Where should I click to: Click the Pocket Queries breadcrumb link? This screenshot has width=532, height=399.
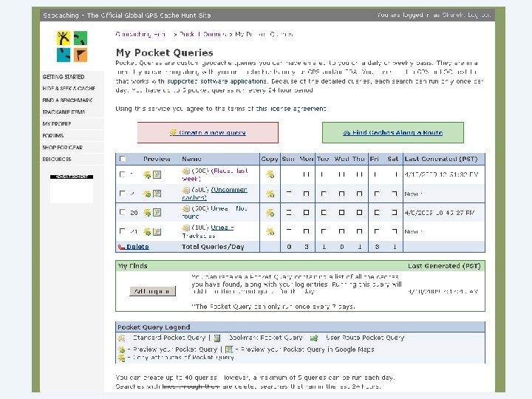tap(202, 34)
